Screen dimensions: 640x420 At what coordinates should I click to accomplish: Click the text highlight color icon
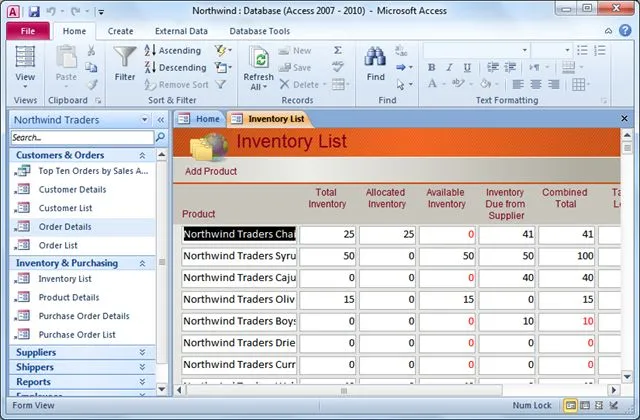coord(458,84)
